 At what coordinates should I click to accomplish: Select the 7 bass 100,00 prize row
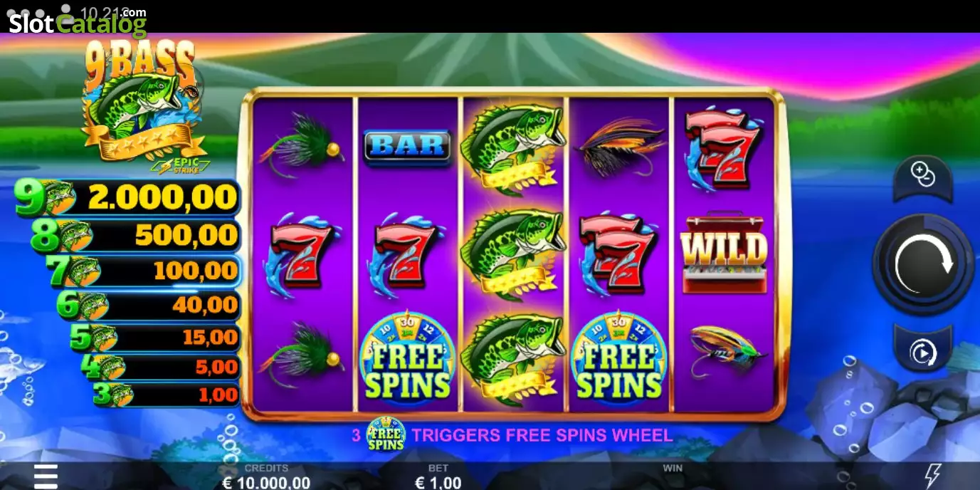tap(142, 271)
